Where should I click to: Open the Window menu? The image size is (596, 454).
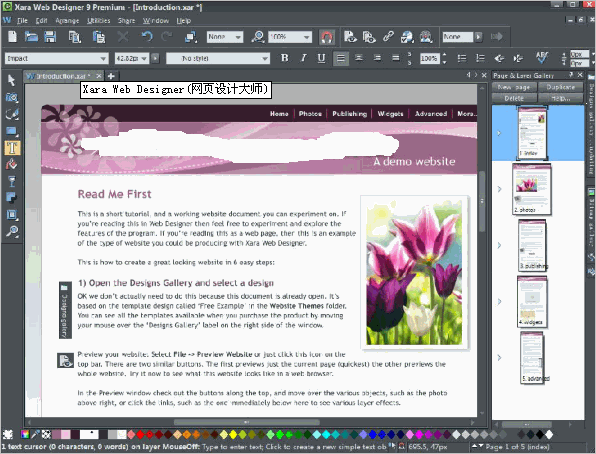pos(155,21)
